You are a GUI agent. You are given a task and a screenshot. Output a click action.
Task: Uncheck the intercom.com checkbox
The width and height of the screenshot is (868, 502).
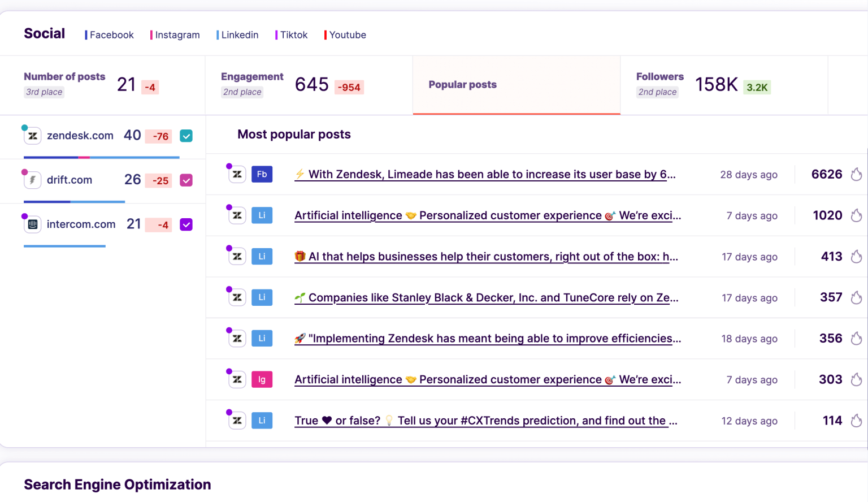pos(186,224)
